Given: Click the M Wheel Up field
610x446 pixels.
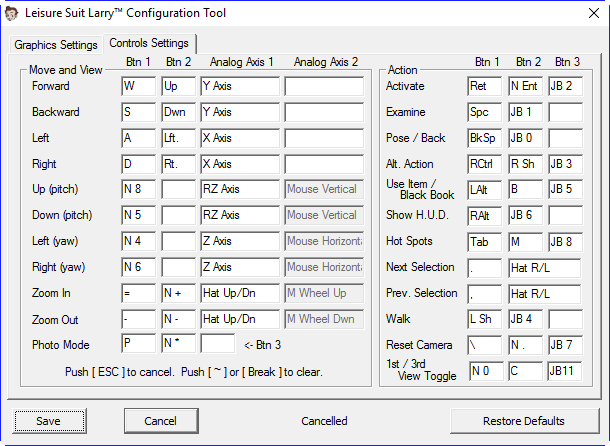Looking at the screenshot, I should 324,293.
